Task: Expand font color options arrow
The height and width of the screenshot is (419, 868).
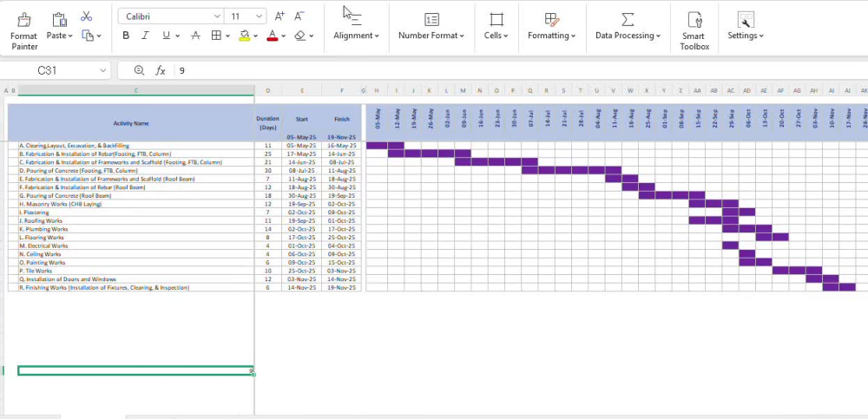Action: [x=284, y=36]
